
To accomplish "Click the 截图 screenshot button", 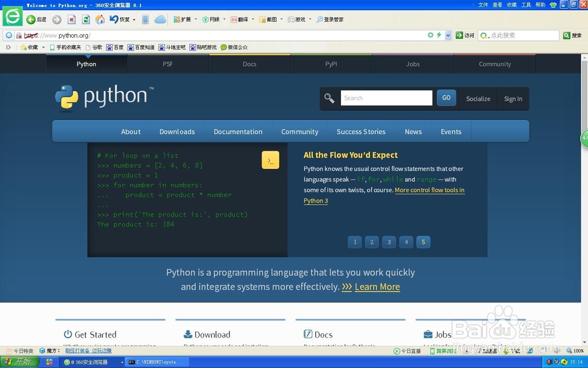I will point(268,19).
